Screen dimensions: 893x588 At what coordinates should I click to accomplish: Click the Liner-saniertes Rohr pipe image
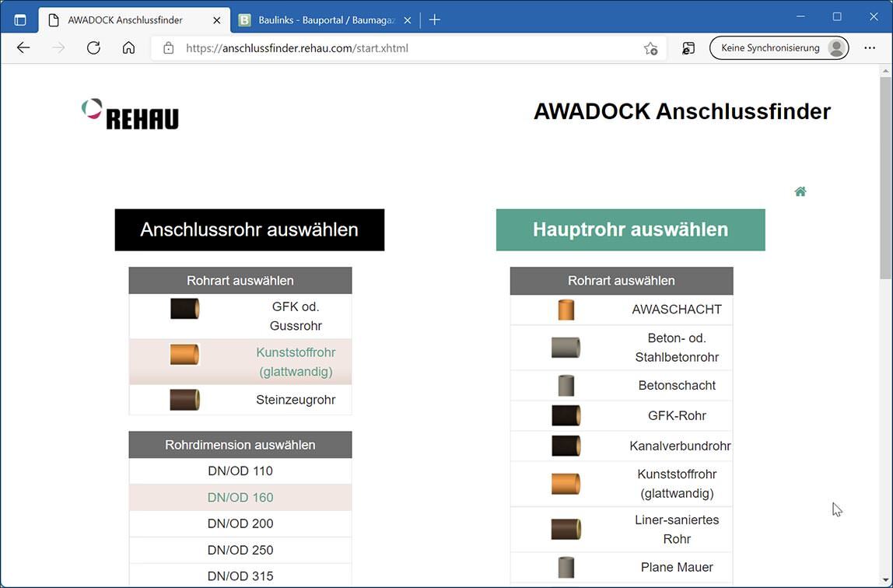point(566,530)
